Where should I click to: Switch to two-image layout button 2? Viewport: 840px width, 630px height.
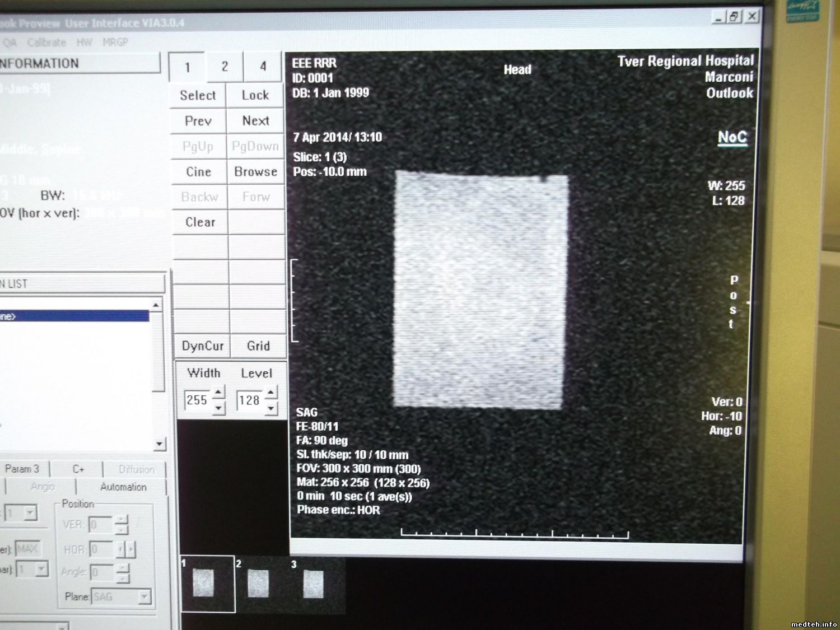click(225, 67)
